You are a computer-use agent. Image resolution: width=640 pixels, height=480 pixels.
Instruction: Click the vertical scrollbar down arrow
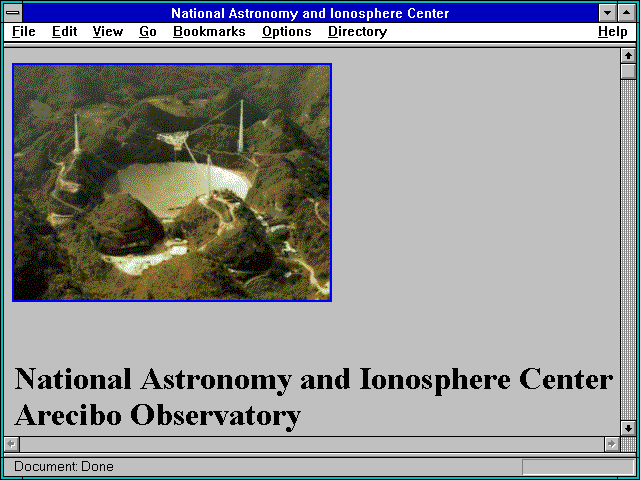tap(628, 428)
